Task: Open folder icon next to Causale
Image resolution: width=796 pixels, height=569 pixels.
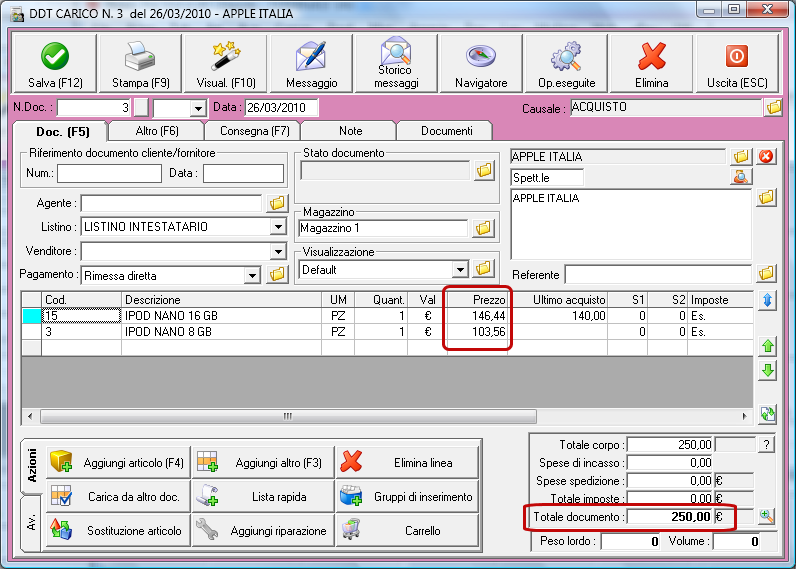Action: pyautogui.click(x=774, y=107)
